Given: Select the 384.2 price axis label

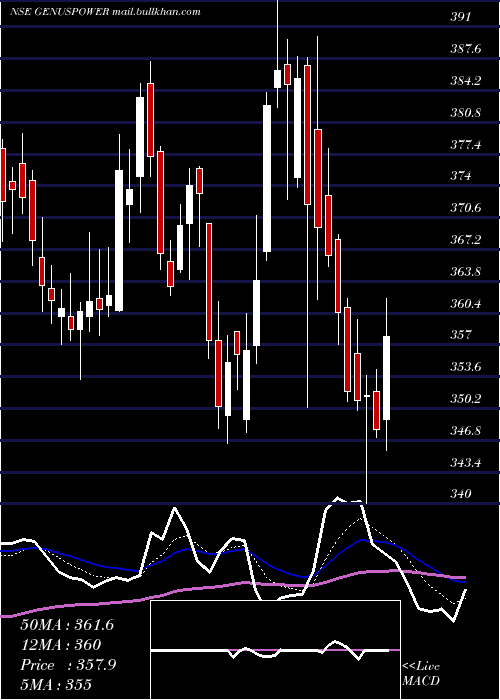Looking at the screenshot, I should point(466,81).
